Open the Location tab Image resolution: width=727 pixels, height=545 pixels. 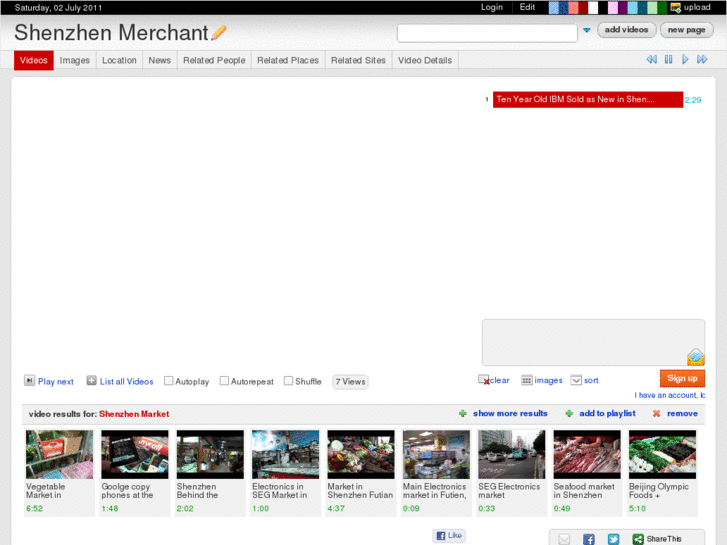tap(119, 60)
